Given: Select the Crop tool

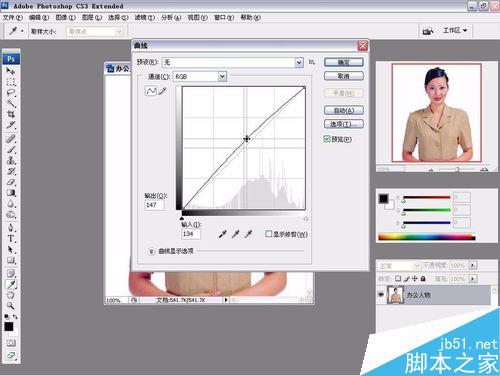Looking at the screenshot, I should 11,114.
